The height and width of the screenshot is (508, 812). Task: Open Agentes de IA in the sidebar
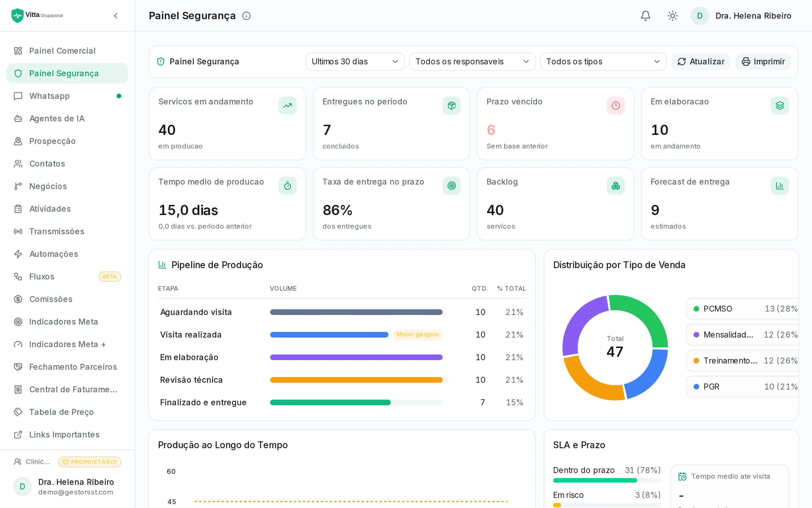click(x=67, y=119)
